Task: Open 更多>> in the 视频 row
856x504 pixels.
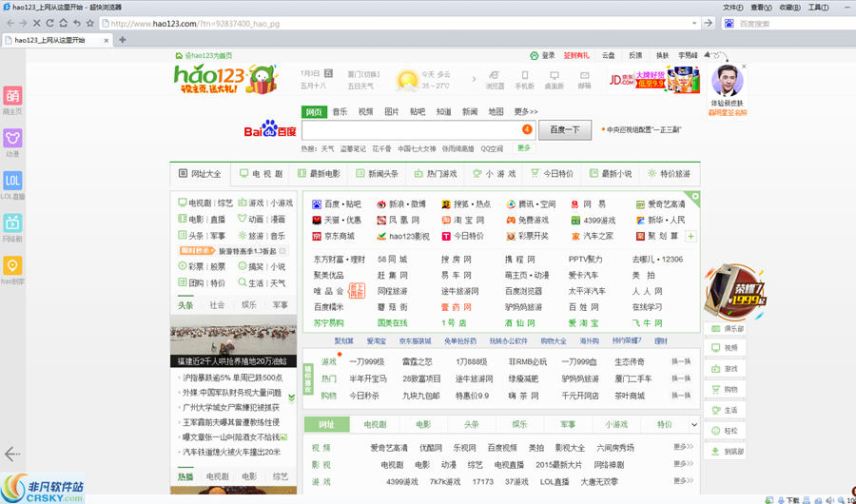Action: coord(683,447)
